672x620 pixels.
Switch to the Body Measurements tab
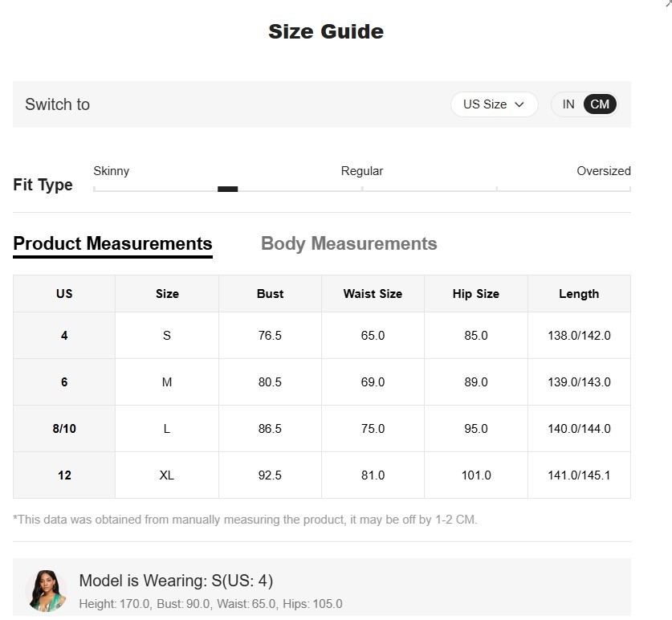click(x=349, y=243)
